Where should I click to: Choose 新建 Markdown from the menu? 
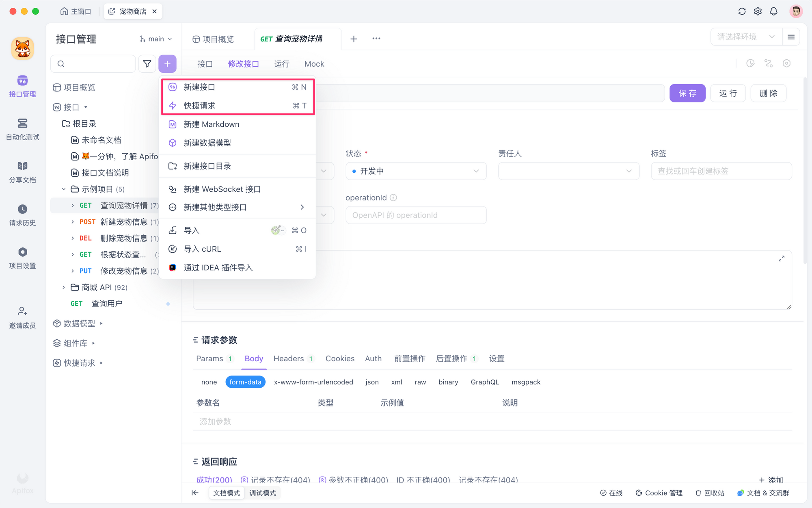(238, 124)
